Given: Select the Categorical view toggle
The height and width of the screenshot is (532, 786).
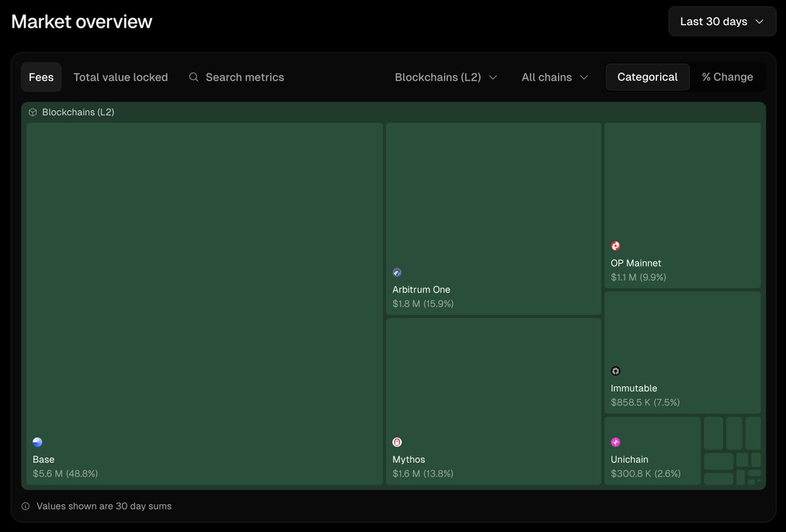Looking at the screenshot, I should (647, 77).
